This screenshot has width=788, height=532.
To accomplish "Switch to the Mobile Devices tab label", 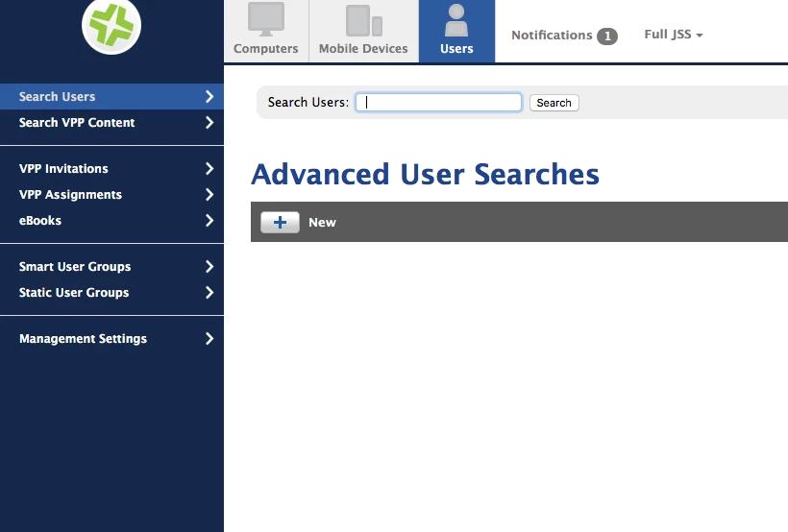I will click(x=363, y=49).
